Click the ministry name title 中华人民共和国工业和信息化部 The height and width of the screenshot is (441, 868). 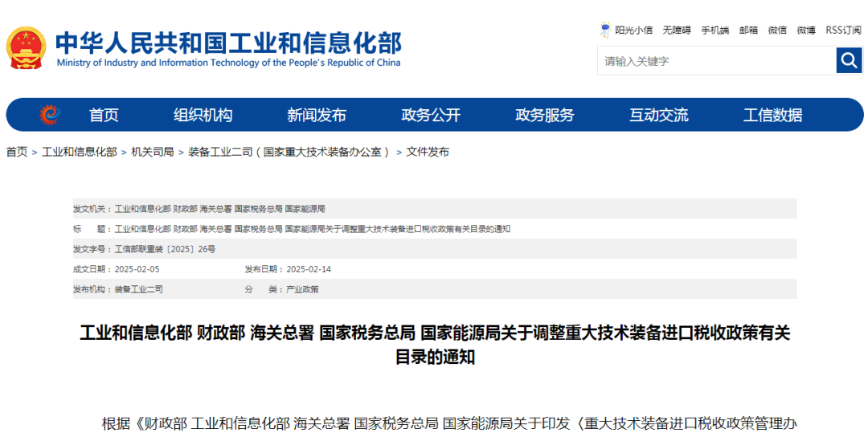[229, 43]
